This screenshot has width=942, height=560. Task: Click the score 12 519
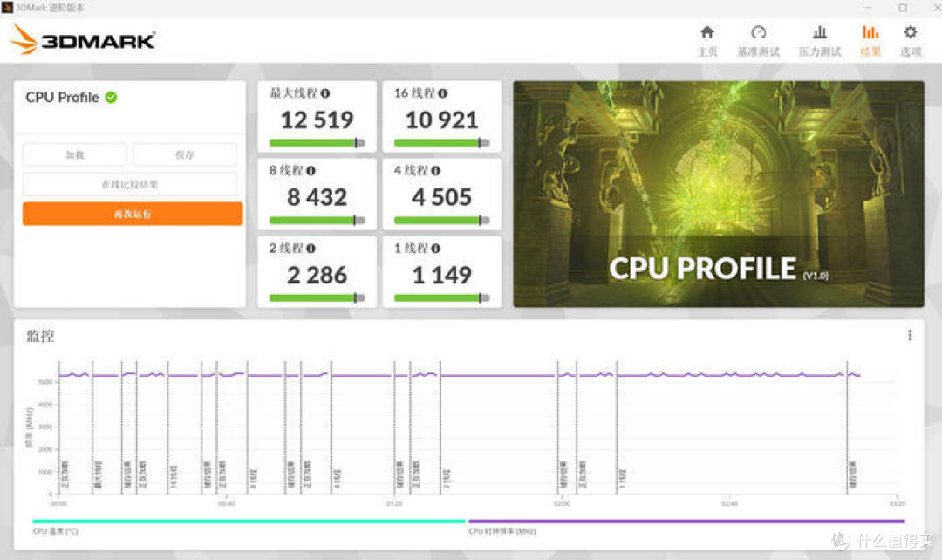click(317, 120)
